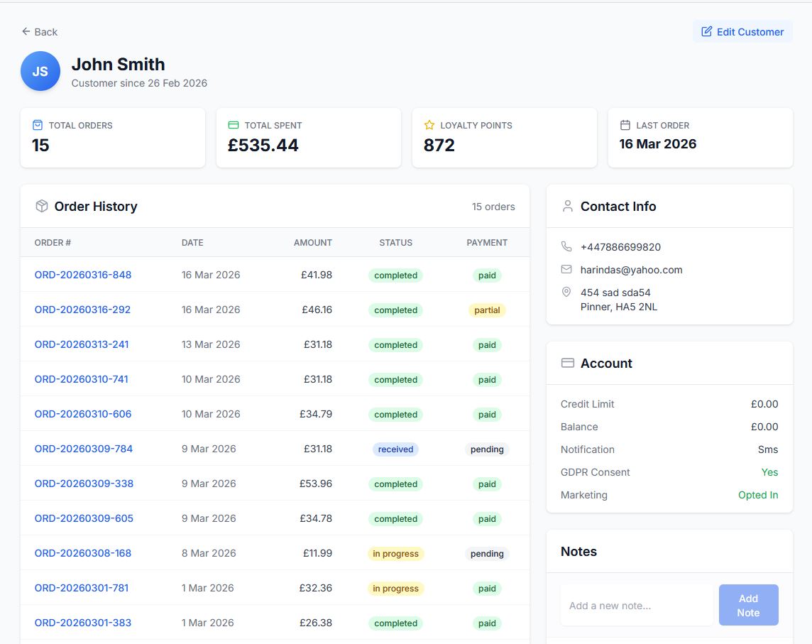
Task: Click the 15 orders count label
Action: (x=493, y=206)
